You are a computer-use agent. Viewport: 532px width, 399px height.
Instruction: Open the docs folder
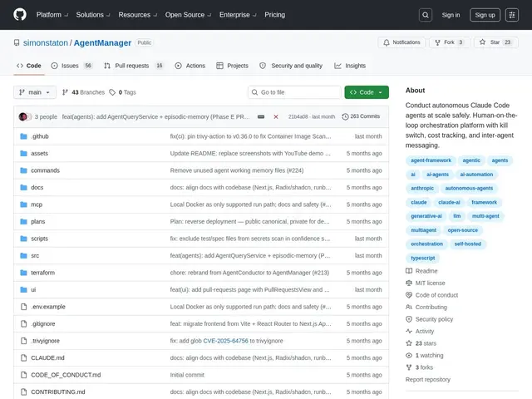[x=37, y=187]
